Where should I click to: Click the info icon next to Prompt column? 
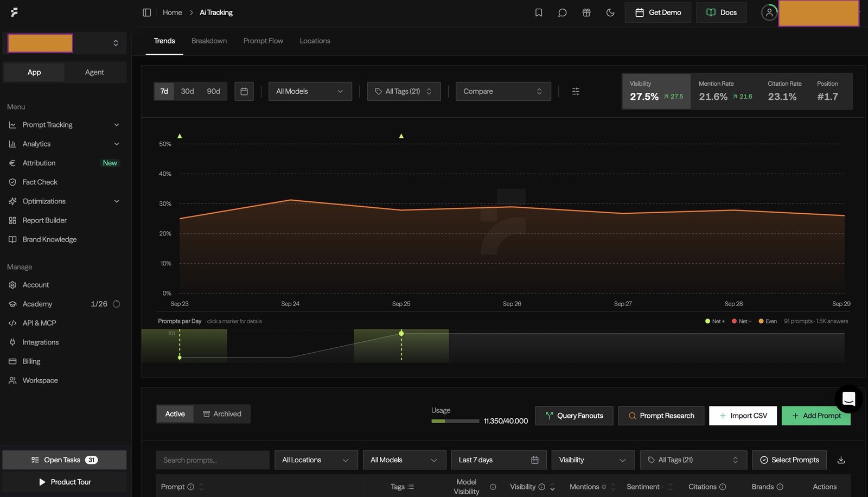[x=191, y=487]
